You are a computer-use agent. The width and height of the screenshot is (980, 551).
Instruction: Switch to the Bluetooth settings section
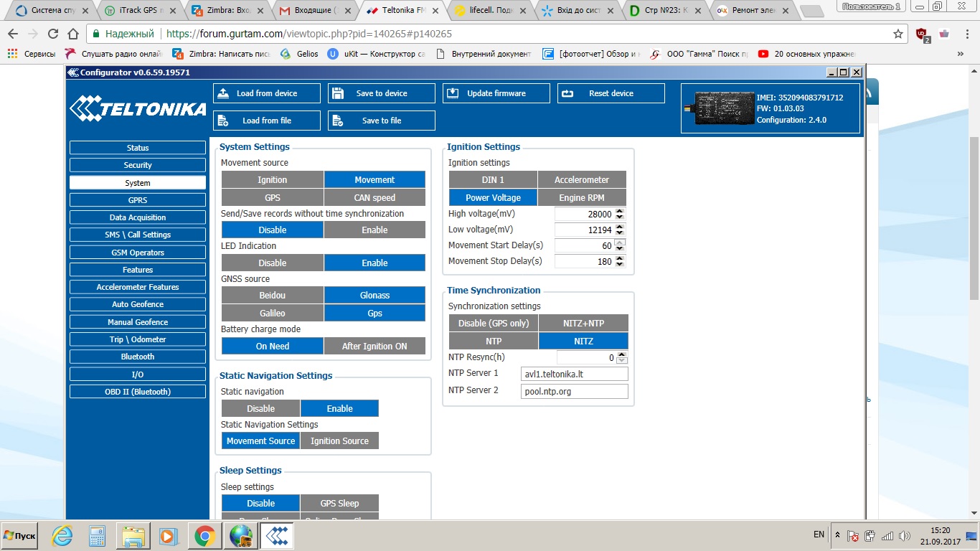coord(138,357)
